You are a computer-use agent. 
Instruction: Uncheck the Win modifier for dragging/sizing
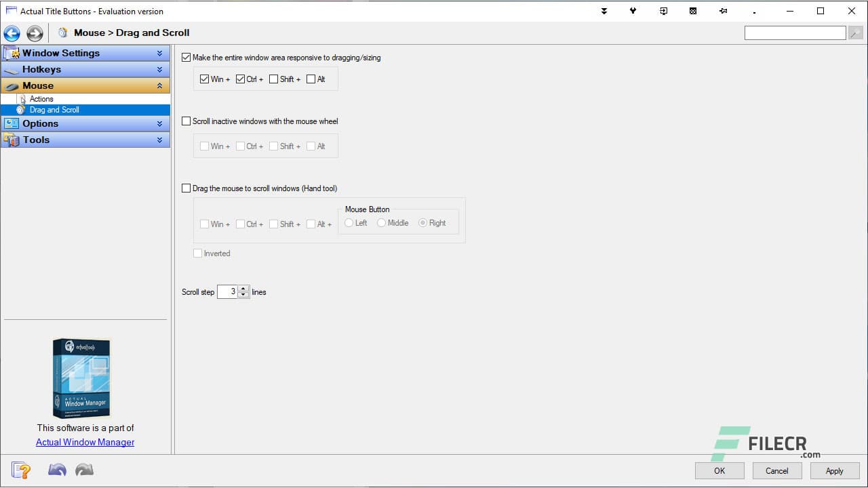coord(204,79)
